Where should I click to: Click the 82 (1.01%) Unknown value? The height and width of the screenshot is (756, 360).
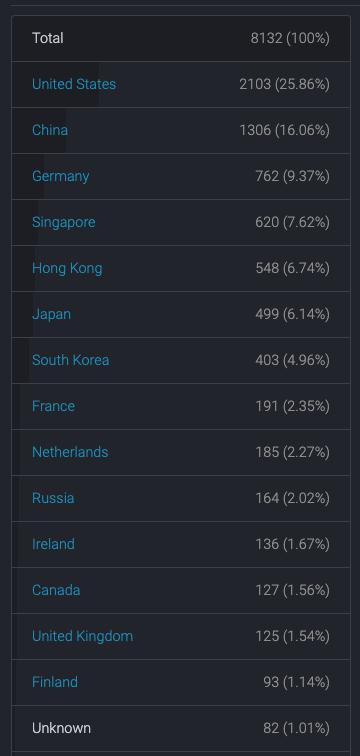(x=296, y=728)
